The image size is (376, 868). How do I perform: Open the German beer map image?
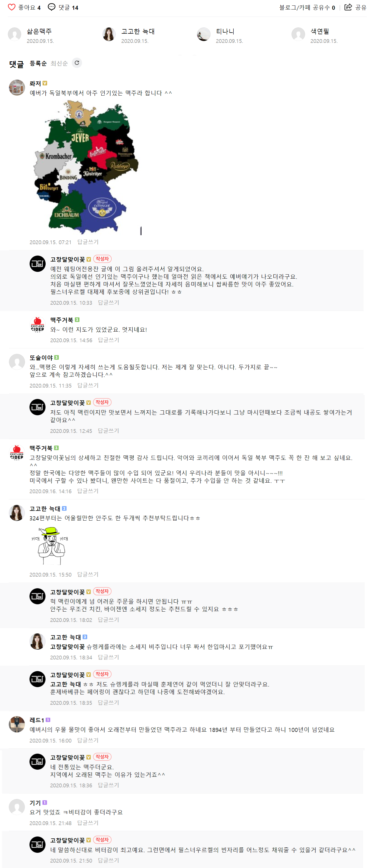(x=86, y=167)
